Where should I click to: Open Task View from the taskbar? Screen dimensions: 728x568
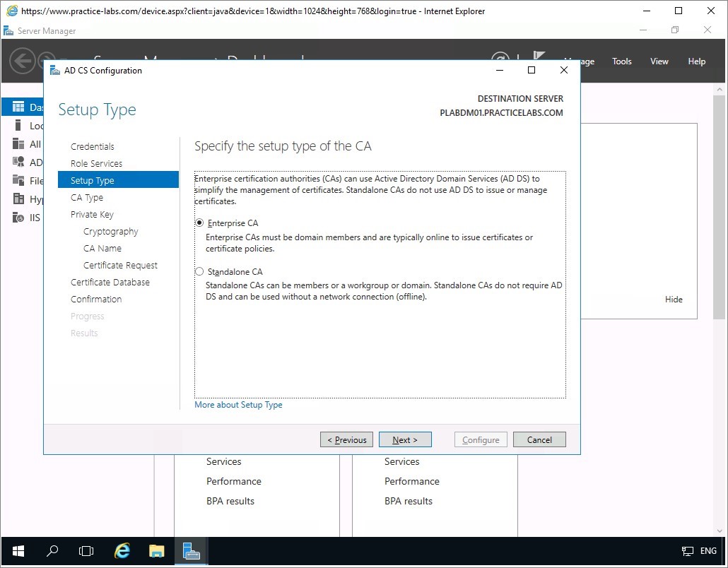pos(86,551)
